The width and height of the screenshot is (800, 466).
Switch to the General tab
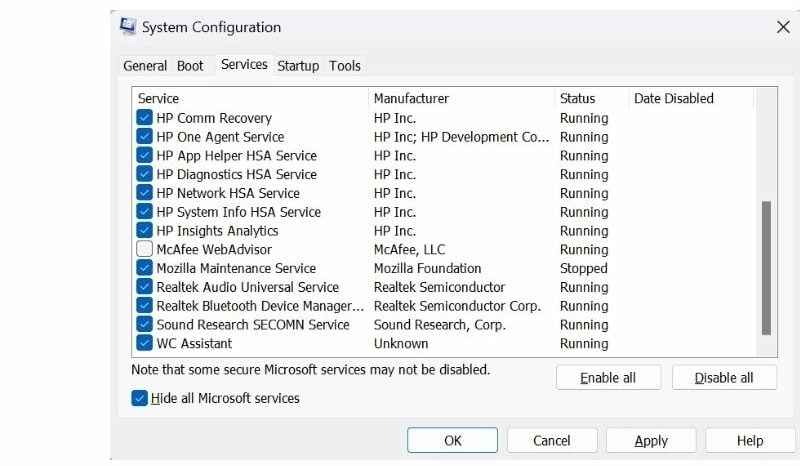(x=145, y=66)
